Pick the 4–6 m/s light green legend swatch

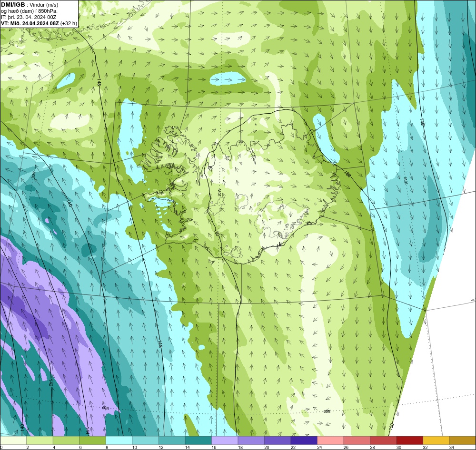(x=66, y=440)
